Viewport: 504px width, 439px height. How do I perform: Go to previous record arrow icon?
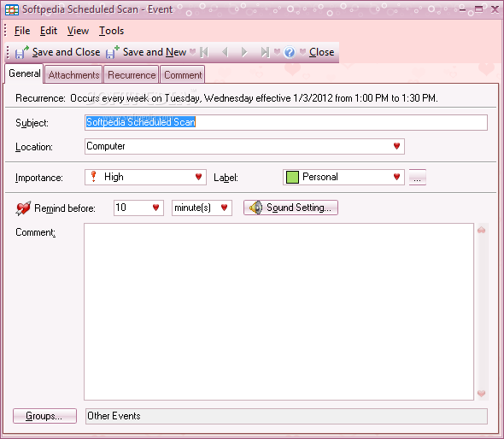coord(225,52)
